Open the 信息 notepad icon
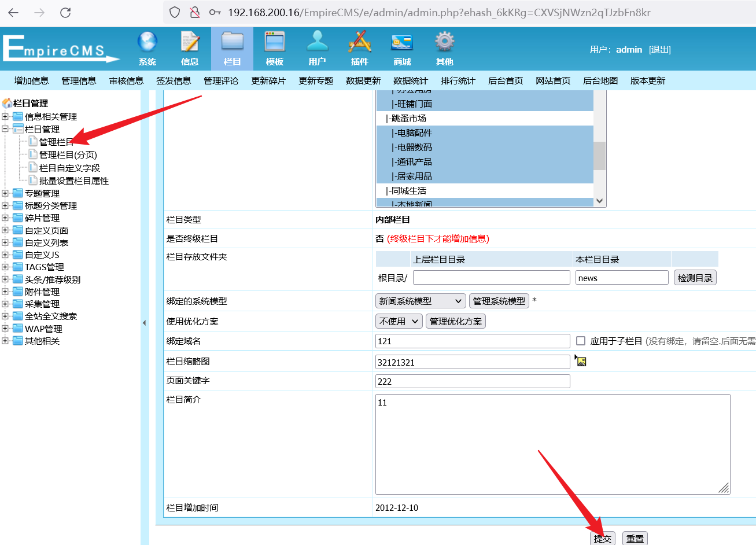This screenshot has height=545, width=756. 190,42
